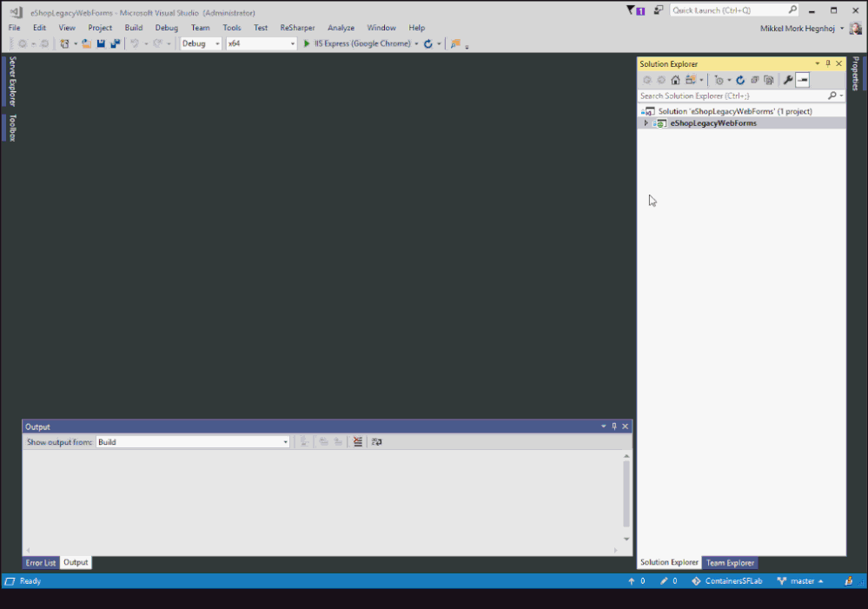Click the publish icon in the status bar

(x=848, y=580)
